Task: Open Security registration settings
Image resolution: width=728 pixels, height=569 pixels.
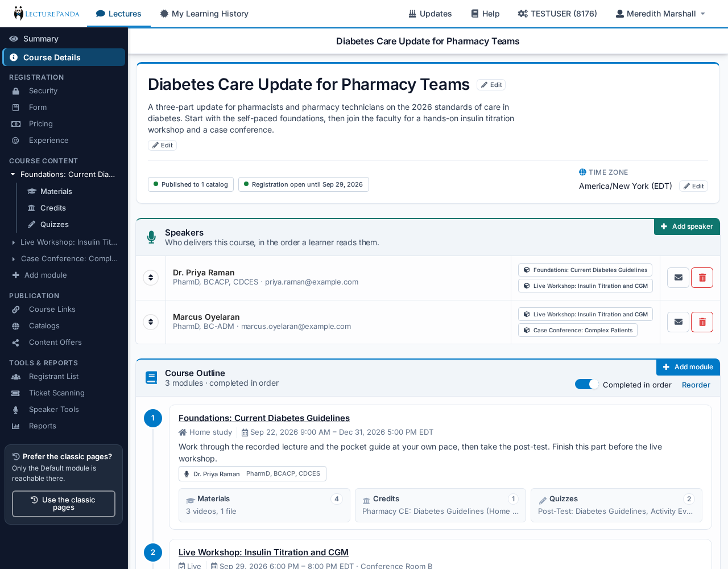Action: (x=43, y=90)
